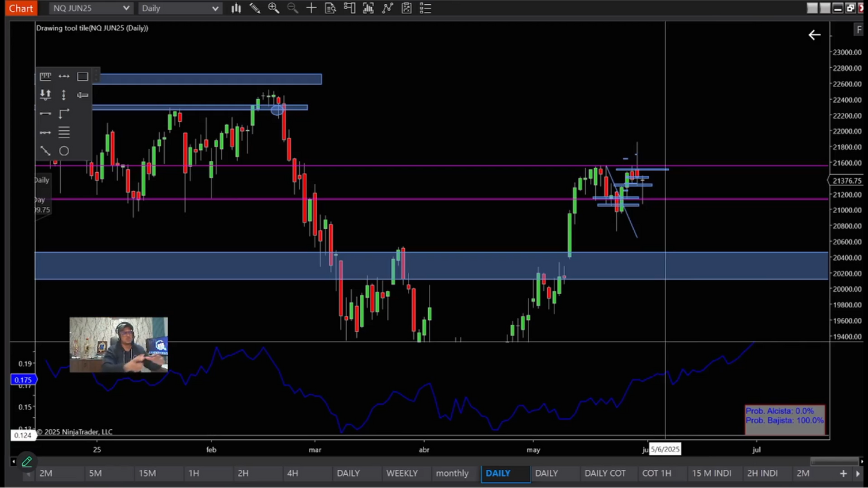868x488 pixels.
Task: Expand the Daily interval dropdown
Action: click(x=180, y=8)
